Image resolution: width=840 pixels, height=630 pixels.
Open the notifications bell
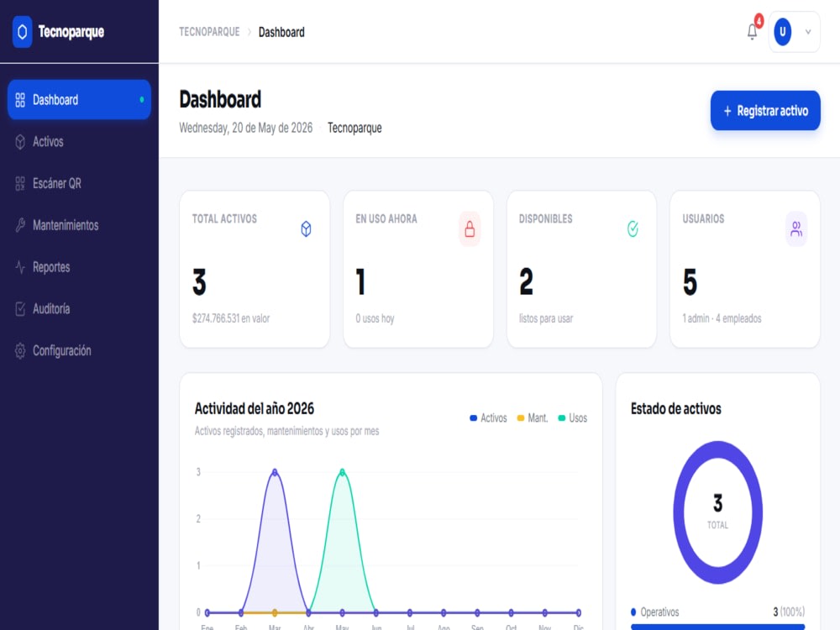pyautogui.click(x=752, y=32)
